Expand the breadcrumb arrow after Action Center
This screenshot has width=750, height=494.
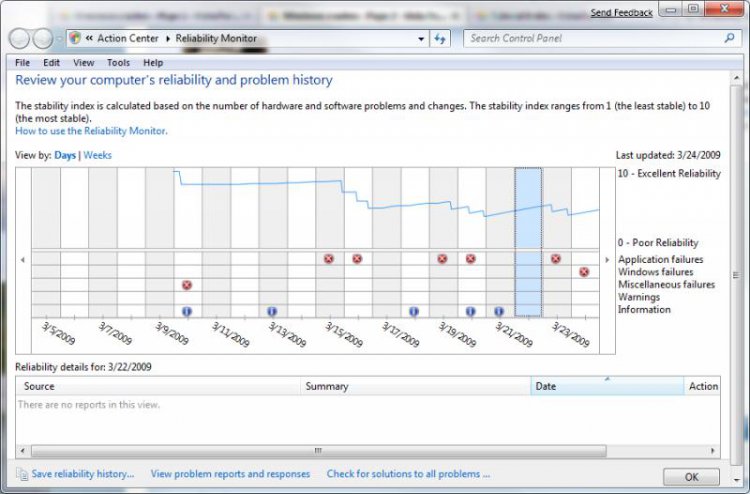pos(168,39)
